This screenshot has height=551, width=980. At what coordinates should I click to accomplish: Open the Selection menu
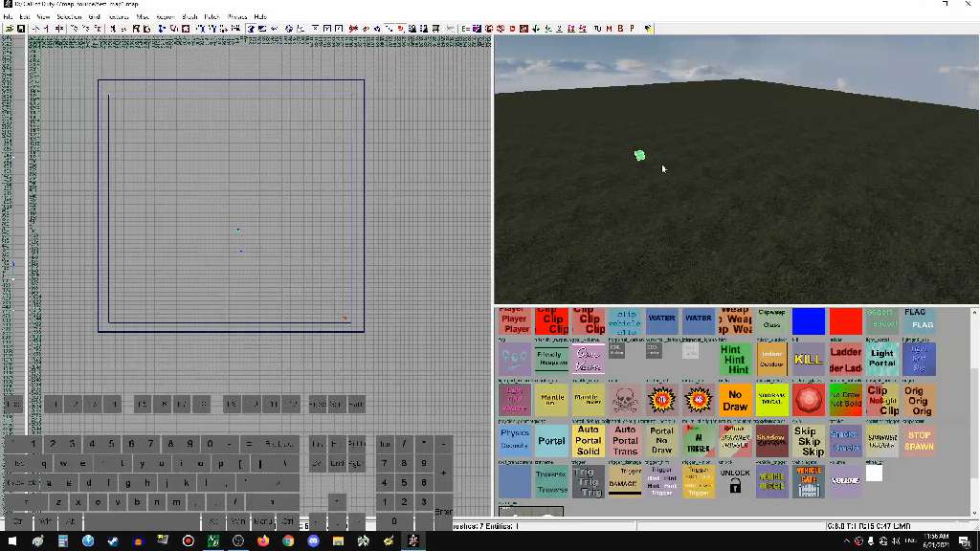(69, 17)
